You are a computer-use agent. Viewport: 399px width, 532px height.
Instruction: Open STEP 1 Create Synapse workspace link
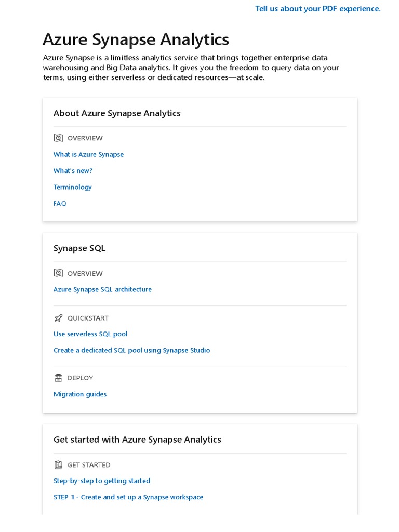128,497
